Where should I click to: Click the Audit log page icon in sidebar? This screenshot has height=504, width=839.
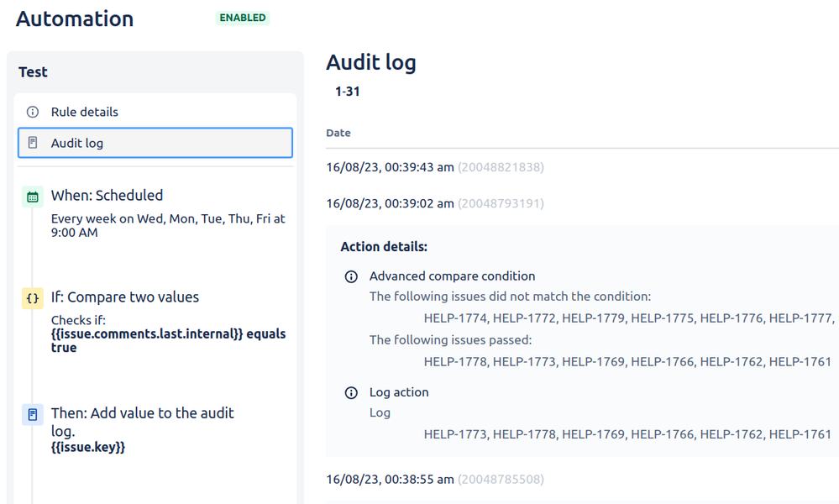(32, 143)
